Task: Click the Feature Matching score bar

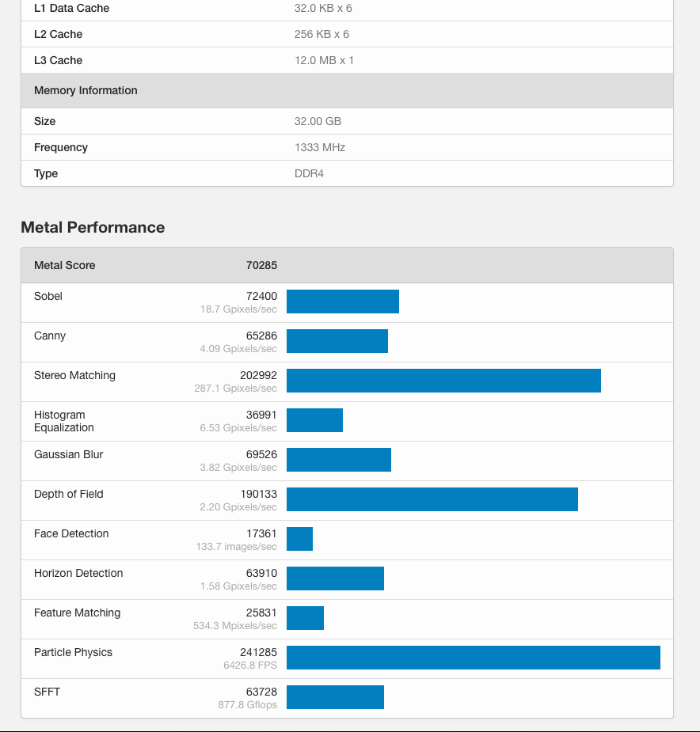Action: coord(305,618)
